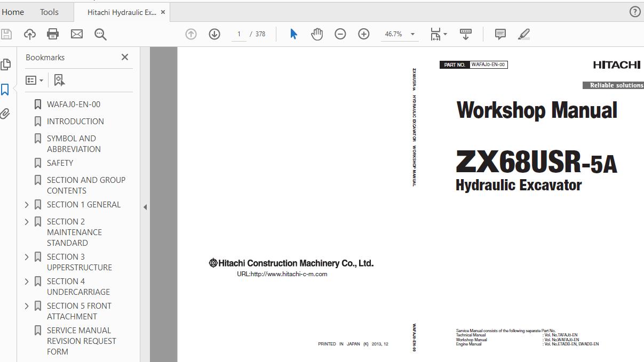Click PART NO. WAFAJ0-EN-00 box
The width and height of the screenshot is (644, 362).
pyautogui.click(x=474, y=65)
